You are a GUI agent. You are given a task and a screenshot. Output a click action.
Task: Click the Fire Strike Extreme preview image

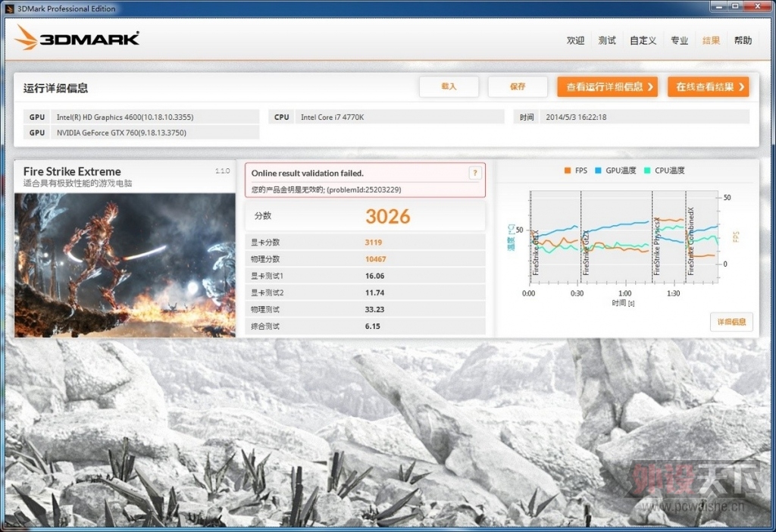[x=125, y=265]
